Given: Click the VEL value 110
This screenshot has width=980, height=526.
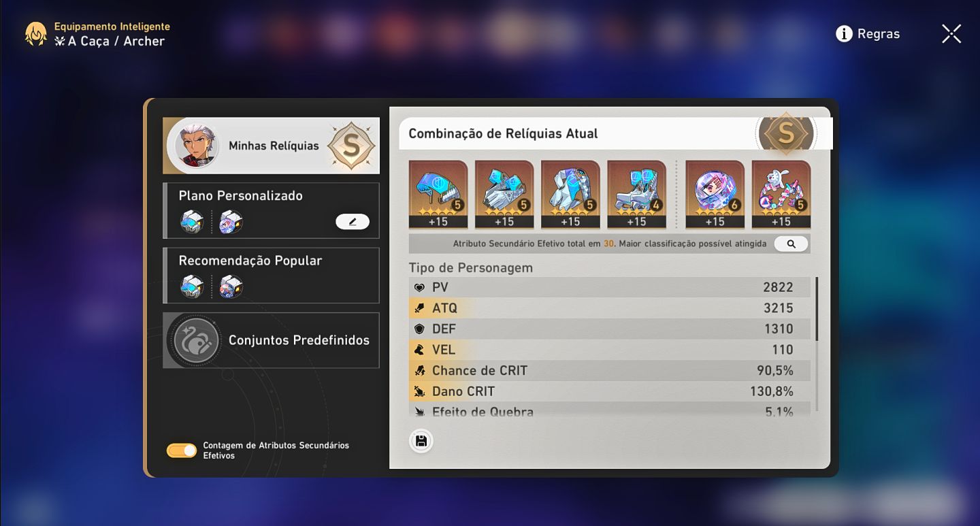Looking at the screenshot, I should 783,350.
